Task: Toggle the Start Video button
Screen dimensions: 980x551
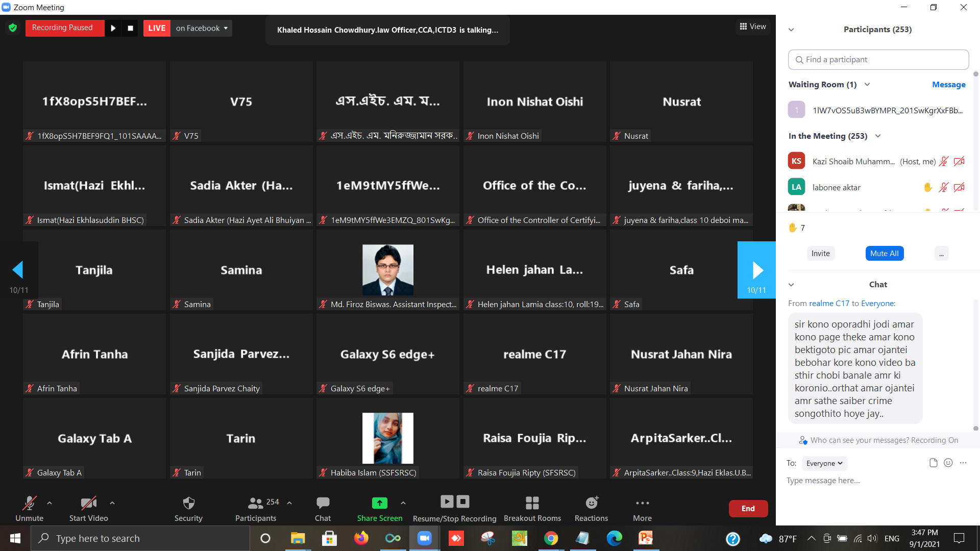Action: pos(89,508)
